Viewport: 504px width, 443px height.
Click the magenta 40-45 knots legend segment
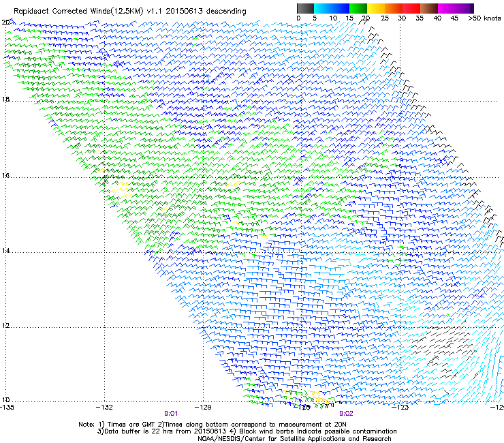(447, 8)
